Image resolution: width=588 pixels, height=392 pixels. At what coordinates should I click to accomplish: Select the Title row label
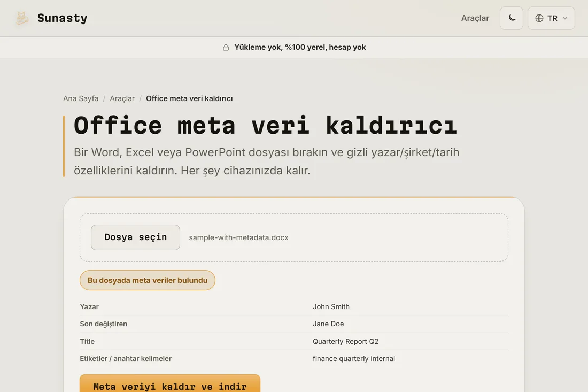87,341
